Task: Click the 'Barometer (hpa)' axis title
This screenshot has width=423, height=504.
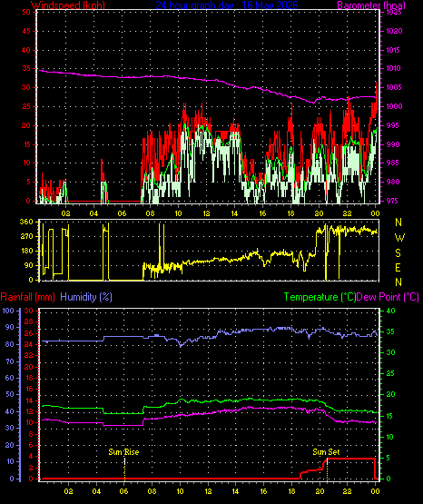Action: coord(371,5)
